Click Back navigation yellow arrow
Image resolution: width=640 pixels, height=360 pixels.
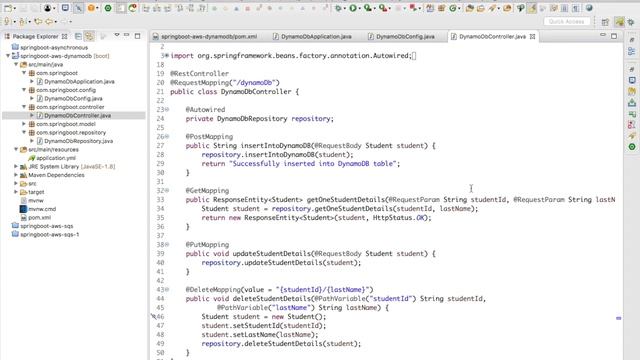pyautogui.click(x=49, y=21)
